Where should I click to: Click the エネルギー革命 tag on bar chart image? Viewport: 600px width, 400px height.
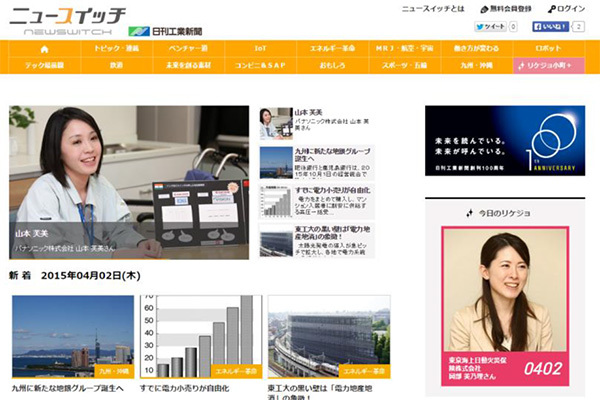(x=236, y=371)
